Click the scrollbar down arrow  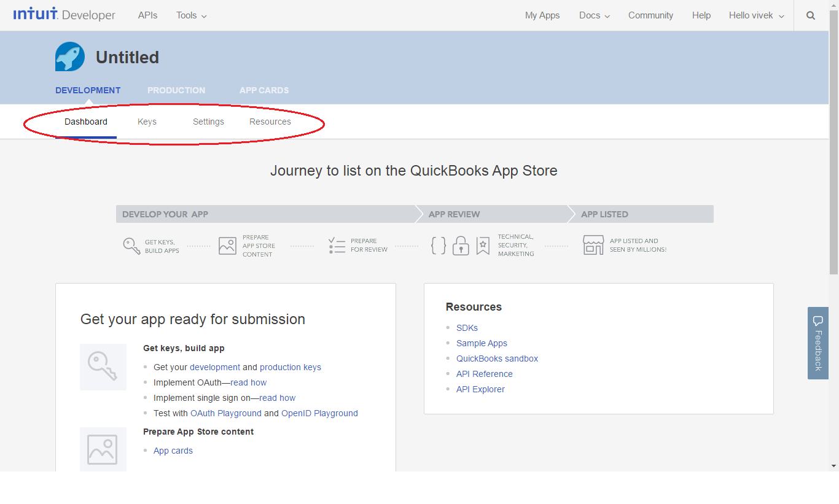click(833, 466)
